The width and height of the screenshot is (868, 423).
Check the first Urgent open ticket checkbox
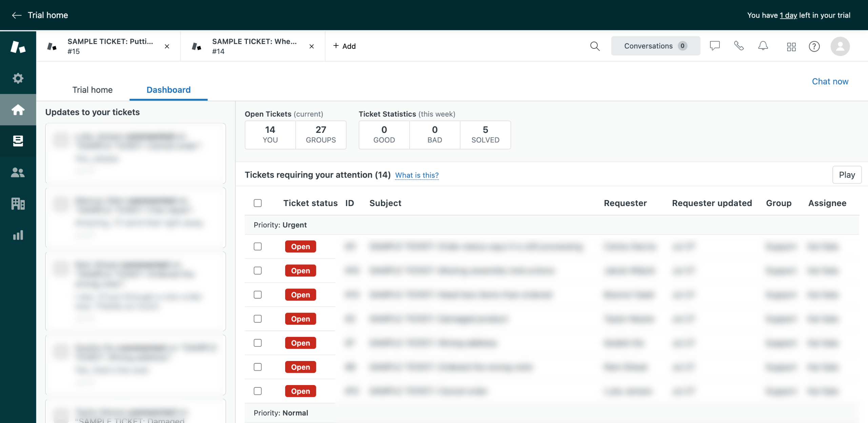(x=258, y=246)
